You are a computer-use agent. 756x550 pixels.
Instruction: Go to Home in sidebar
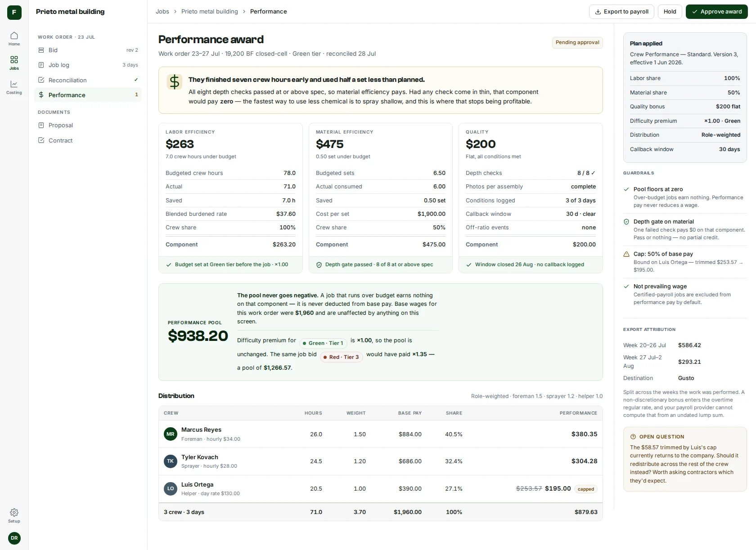click(14, 39)
